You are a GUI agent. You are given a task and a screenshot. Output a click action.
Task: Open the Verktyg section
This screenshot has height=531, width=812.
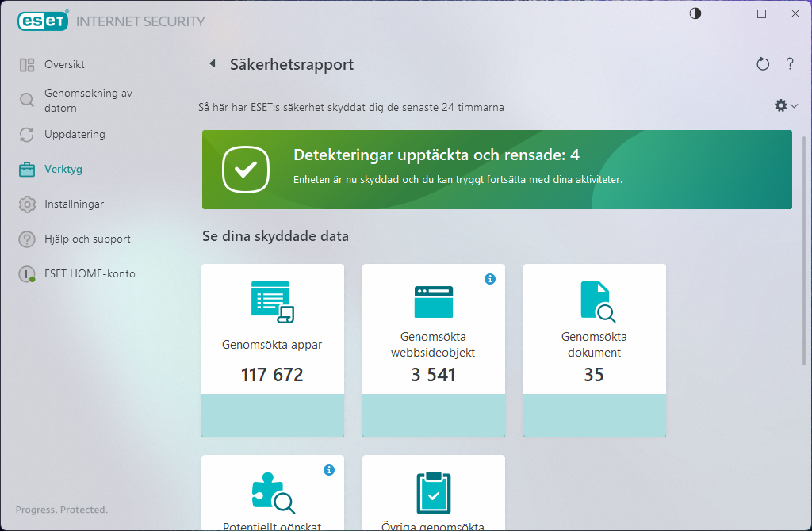click(63, 169)
